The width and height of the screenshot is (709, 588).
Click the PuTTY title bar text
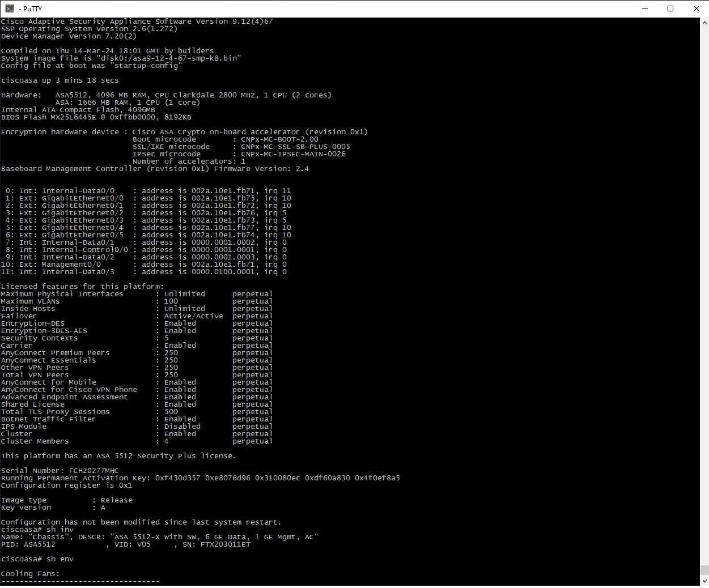[30, 8]
